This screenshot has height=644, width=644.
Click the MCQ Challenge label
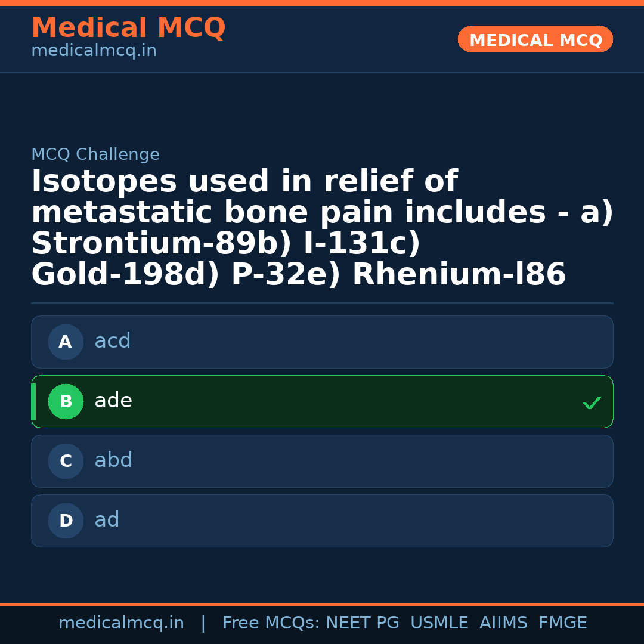coord(95,155)
